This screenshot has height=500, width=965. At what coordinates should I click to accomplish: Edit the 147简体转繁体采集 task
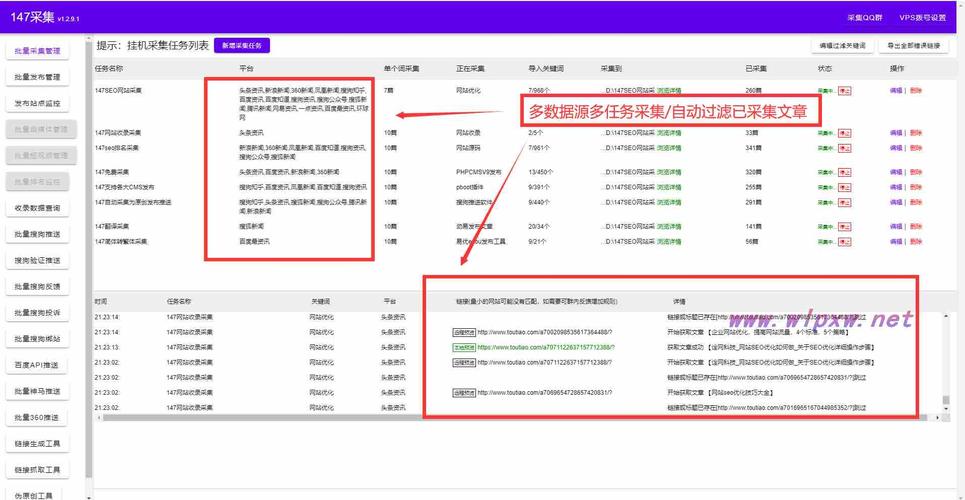coord(895,242)
